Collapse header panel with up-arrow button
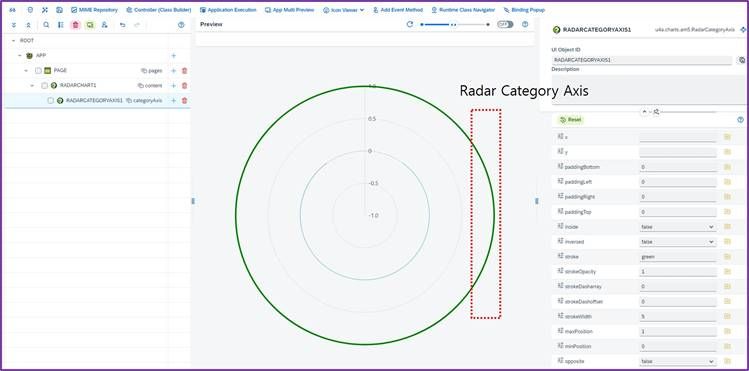Image resolution: width=749 pixels, height=371 pixels. (x=644, y=111)
